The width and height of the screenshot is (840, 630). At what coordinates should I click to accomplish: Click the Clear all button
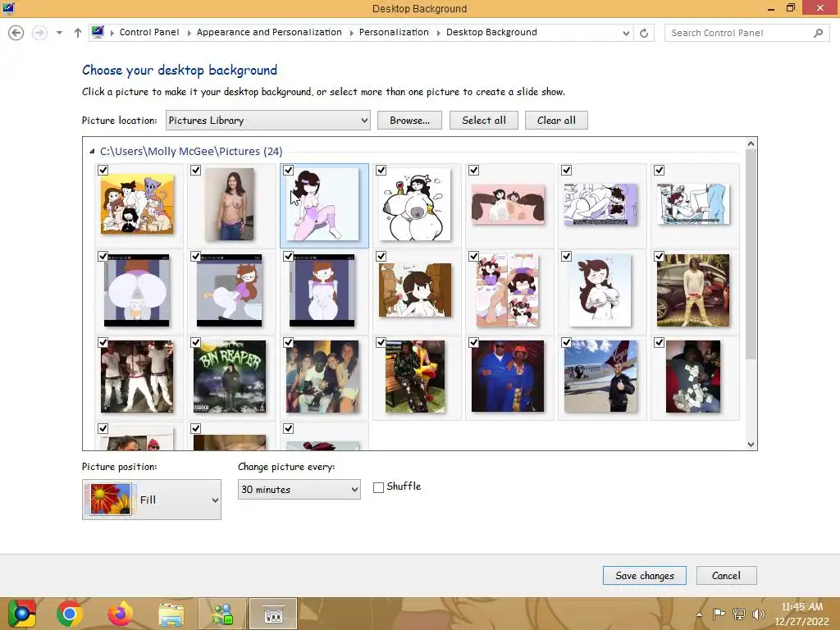[x=556, y=121]
